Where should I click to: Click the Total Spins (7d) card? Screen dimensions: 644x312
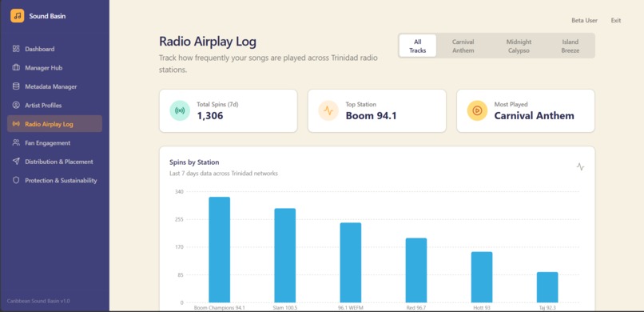click(x=228, y=110)
